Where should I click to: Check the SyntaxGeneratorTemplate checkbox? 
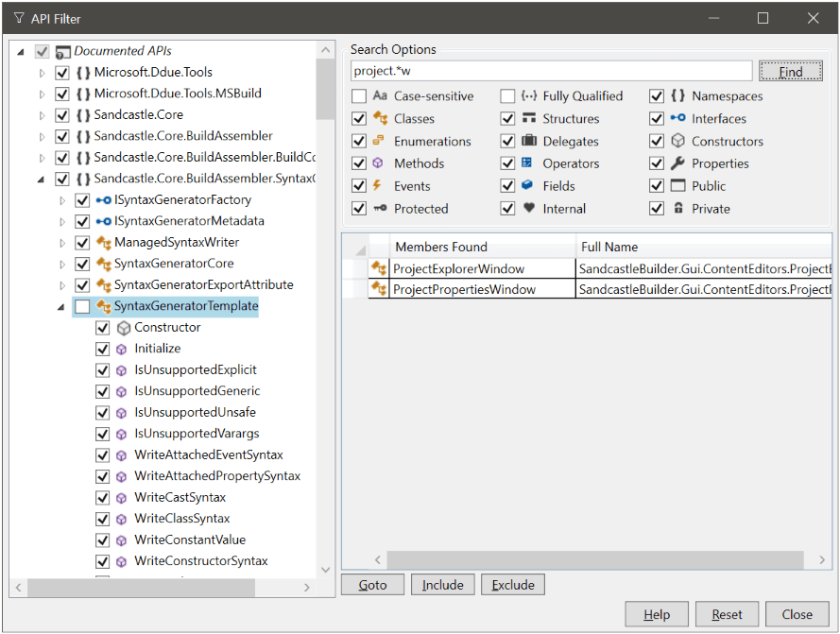(81, 305)
